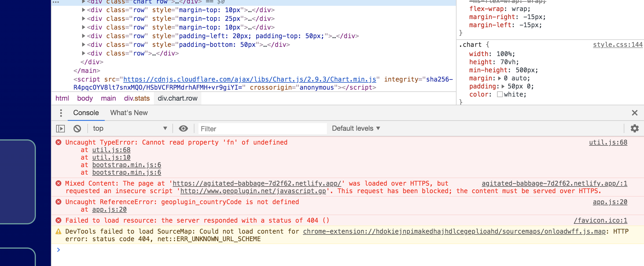Screen dimensions: 644x266
Task: Open style.css:144 source link
Action: (x=618, y=45)
